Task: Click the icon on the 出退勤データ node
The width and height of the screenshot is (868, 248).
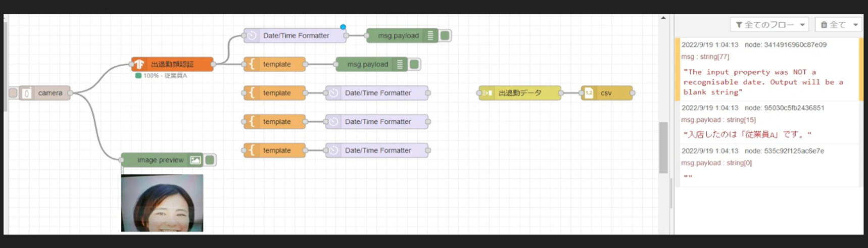Action: coord(487,93)
